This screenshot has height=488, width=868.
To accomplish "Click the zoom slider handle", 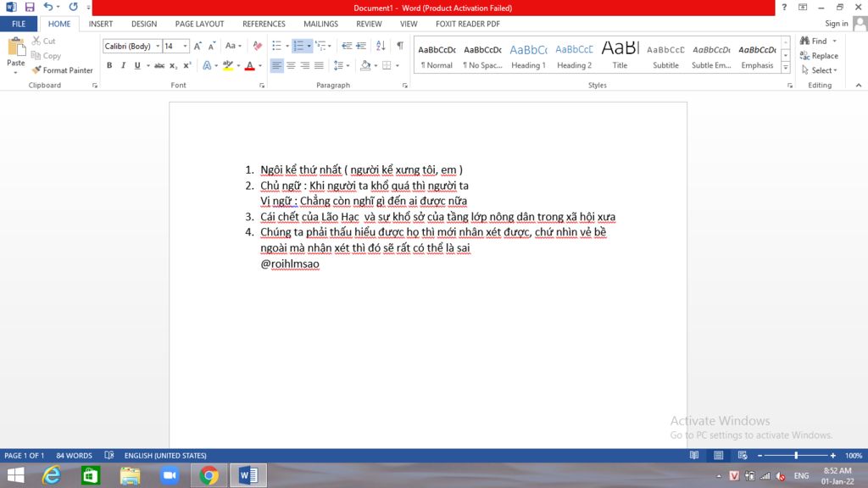I will pyautogui.click(x=796, y=455).
